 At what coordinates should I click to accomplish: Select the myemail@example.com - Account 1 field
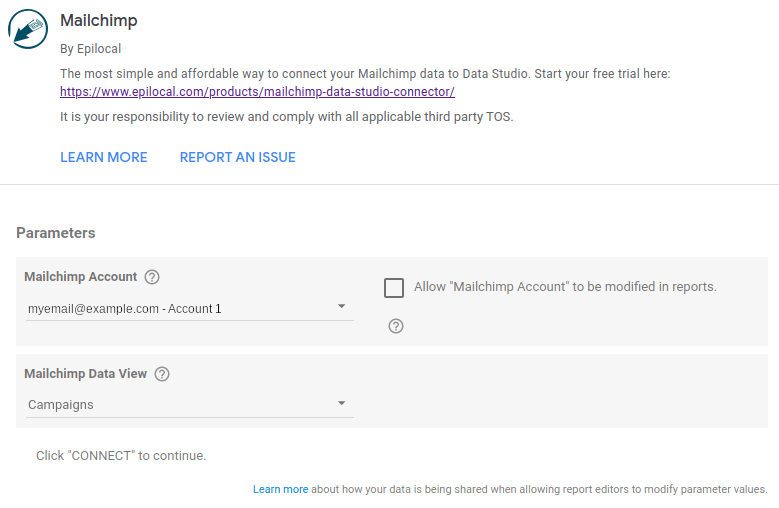pos(190,309)
